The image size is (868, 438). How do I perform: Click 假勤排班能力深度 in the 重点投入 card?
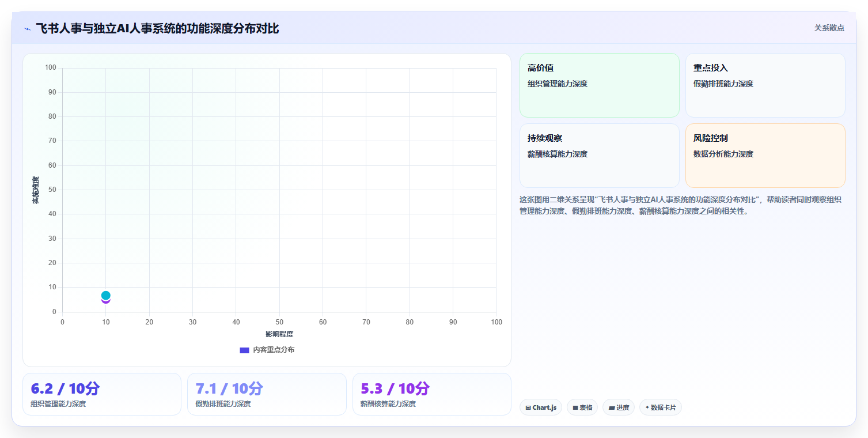coord(723,84)
